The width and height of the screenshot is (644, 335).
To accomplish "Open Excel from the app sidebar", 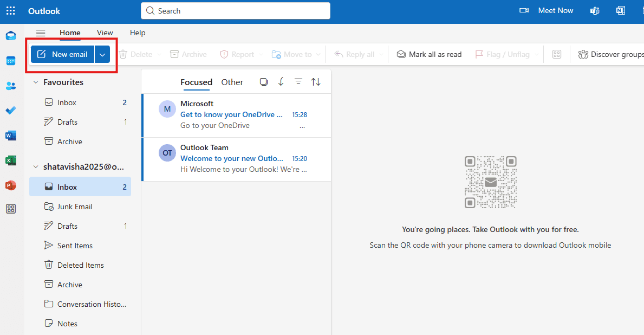I will [11, 160].
